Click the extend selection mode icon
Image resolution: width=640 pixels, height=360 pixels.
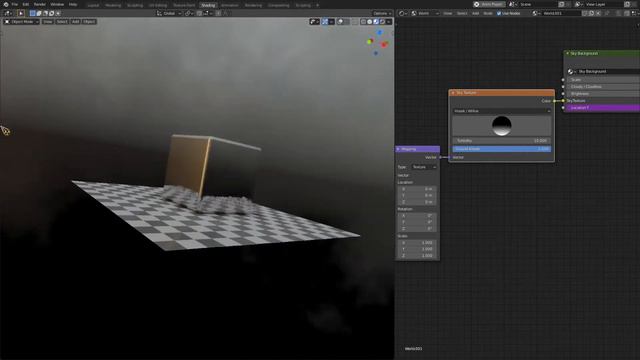(39, 13)
